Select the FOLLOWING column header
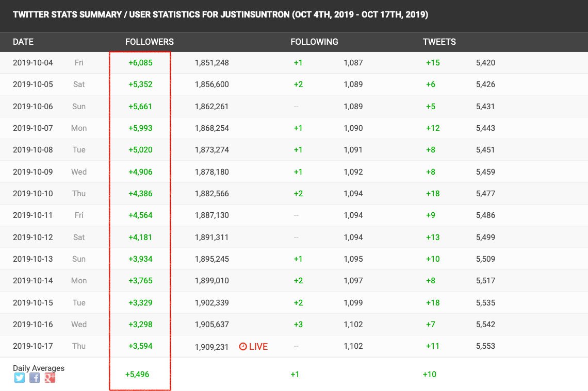The width and height of the screenshot is (588, 391). (314, 42)
